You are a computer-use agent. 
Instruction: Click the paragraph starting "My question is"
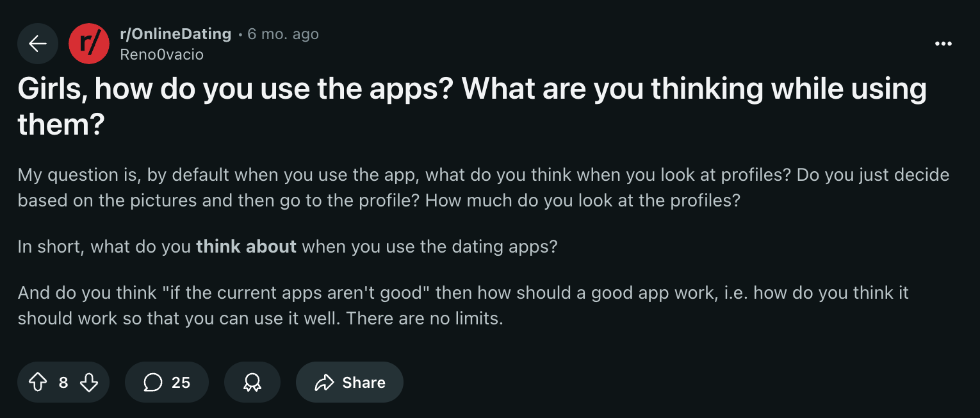483,187
